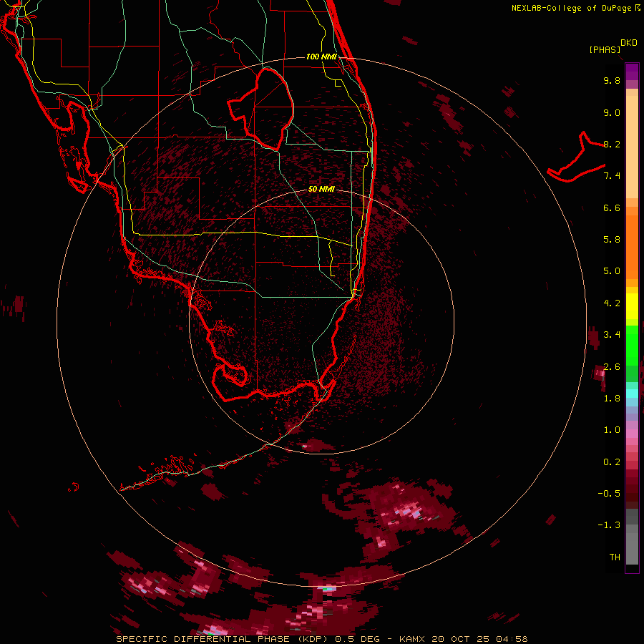Click the [PHAS] unit label

coord(605,50)
